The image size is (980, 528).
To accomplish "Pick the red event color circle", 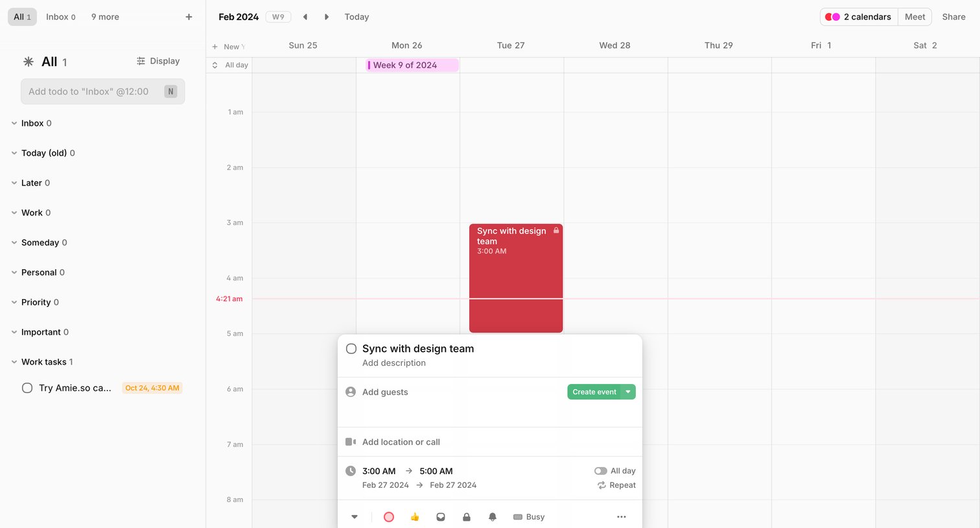I will [389, 517].
